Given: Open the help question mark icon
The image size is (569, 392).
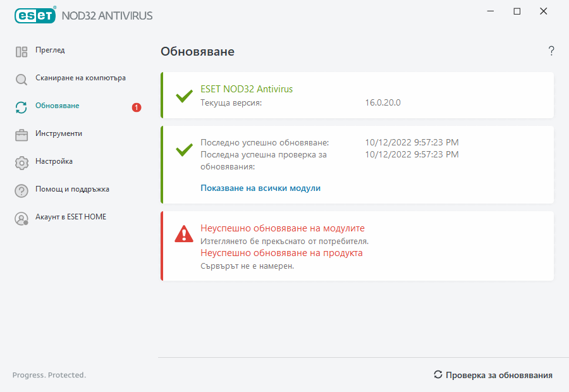Looking at the screenshot, I should tap(551, 51).
